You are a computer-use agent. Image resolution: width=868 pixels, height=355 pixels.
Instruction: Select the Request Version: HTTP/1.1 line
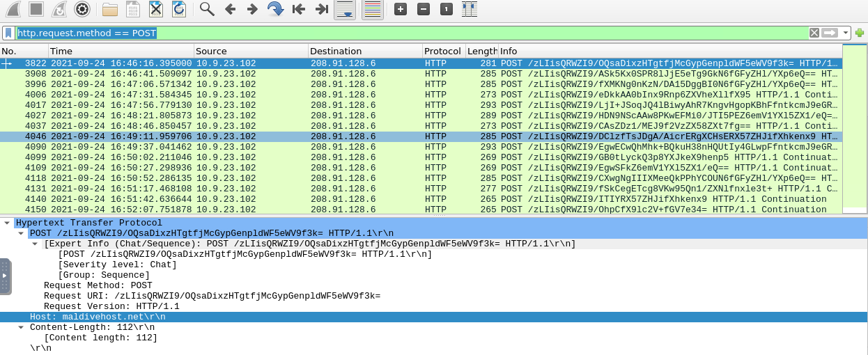112,306
